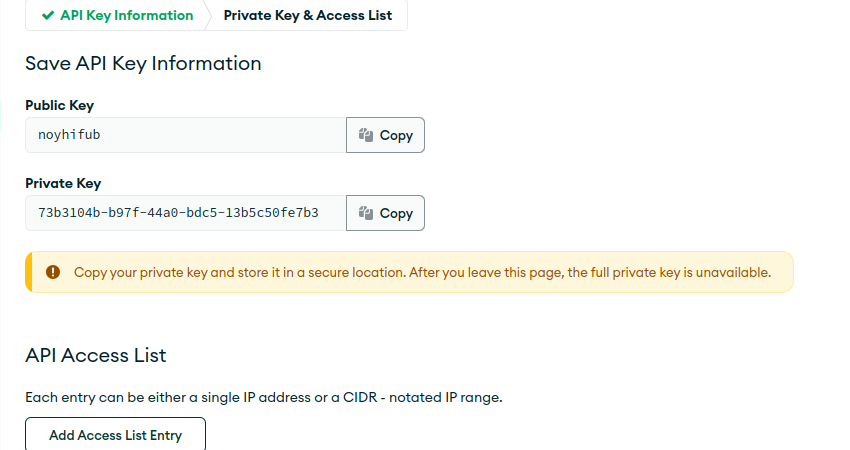Select the Private Key & Access List step
Screen dimensions: 850x450
(307, 15)
